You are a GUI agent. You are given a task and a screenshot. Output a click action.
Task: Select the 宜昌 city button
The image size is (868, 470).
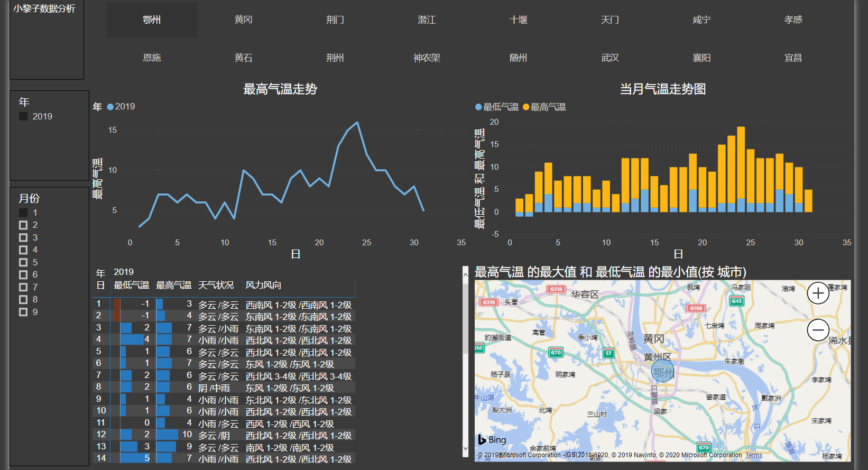click(x=793, y=58)
